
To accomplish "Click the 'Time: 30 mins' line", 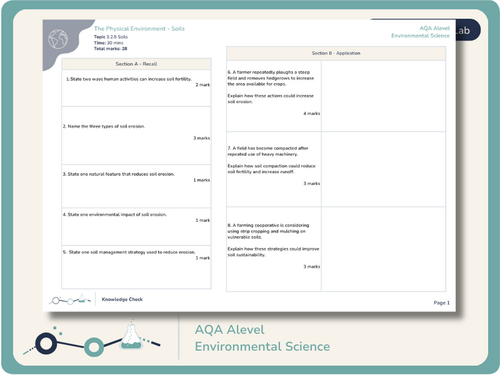I will pyautogui.click(x=108, y=43).
